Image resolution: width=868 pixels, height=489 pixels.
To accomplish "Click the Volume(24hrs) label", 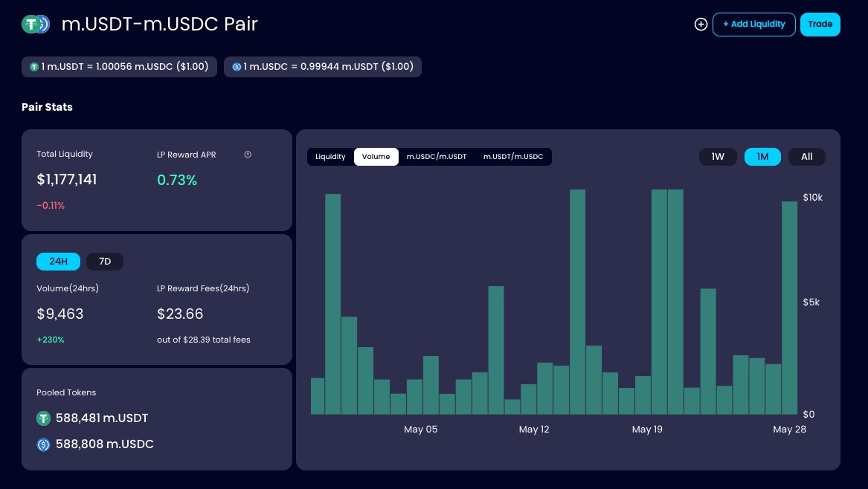I will pos(68,288).
